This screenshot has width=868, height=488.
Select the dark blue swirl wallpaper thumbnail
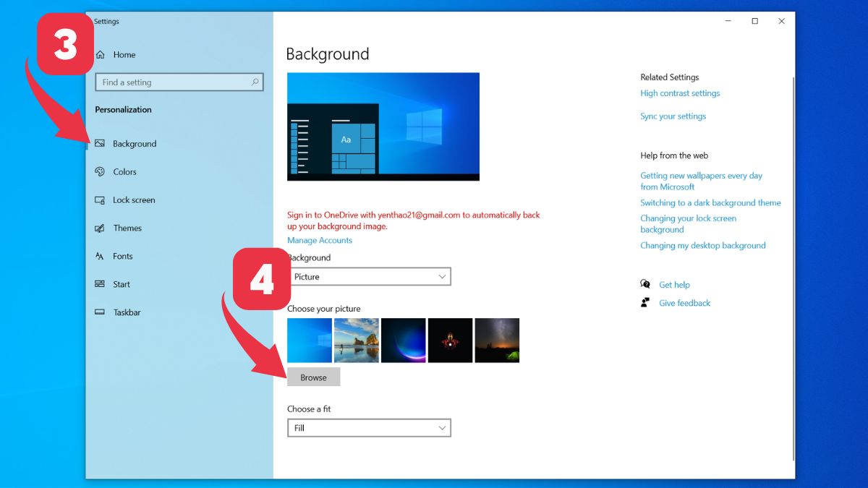[404, 341]
